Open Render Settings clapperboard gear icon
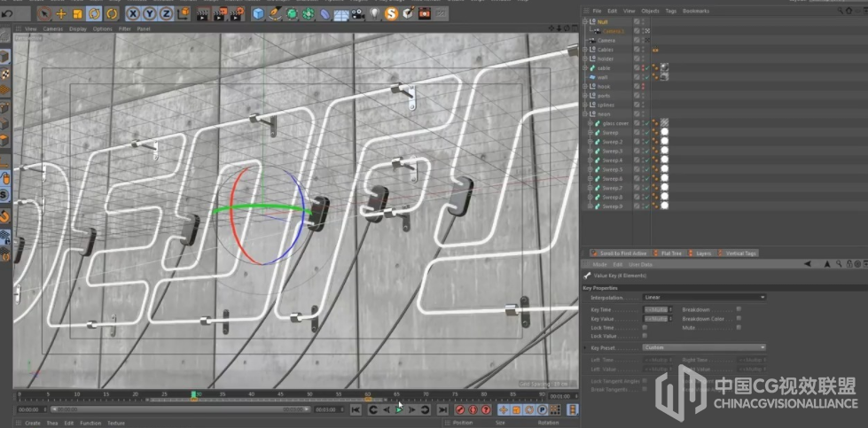 (238, 14)
